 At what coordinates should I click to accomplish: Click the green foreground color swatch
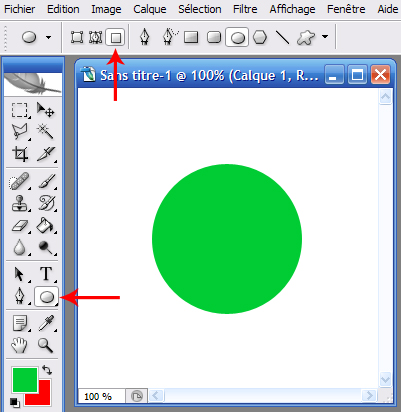pyautogui.click(x=25, y=380)
